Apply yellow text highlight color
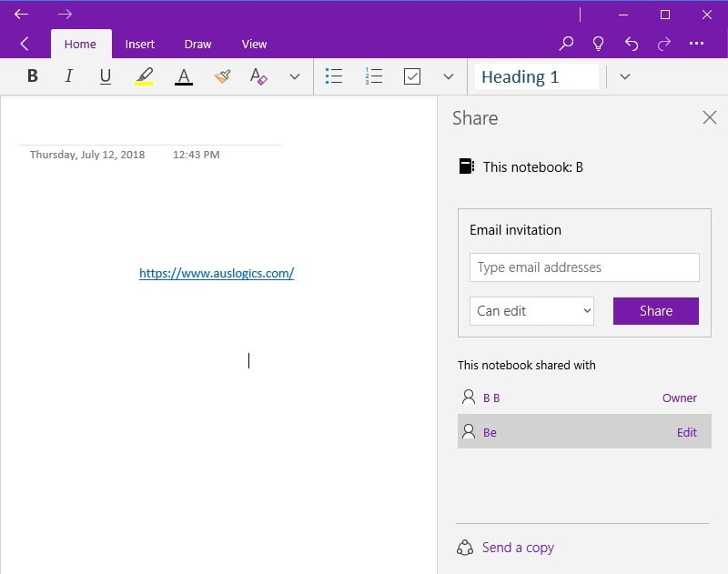The width and height of the screenshot is (728, 574). [x=144, y=76]
